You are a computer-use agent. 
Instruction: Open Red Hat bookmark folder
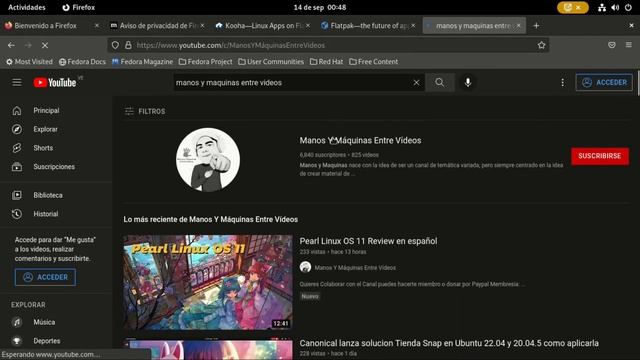pyautogui.click(x=327, y=62)
